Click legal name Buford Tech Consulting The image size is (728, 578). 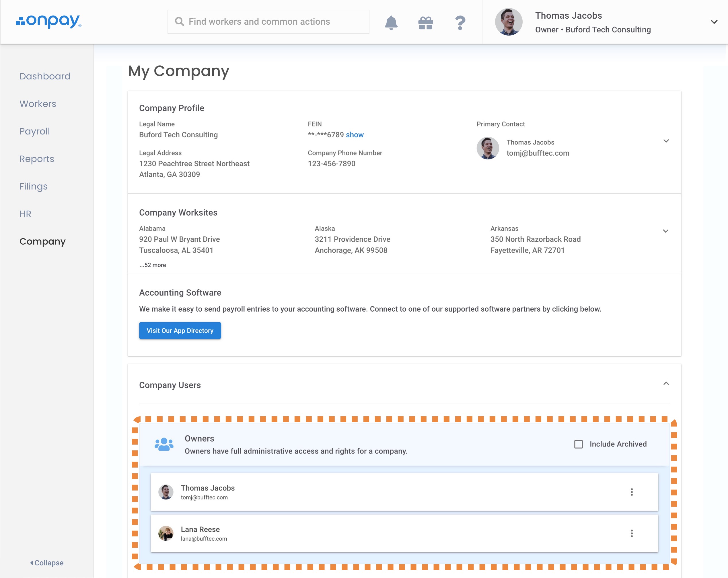point(178,135)
